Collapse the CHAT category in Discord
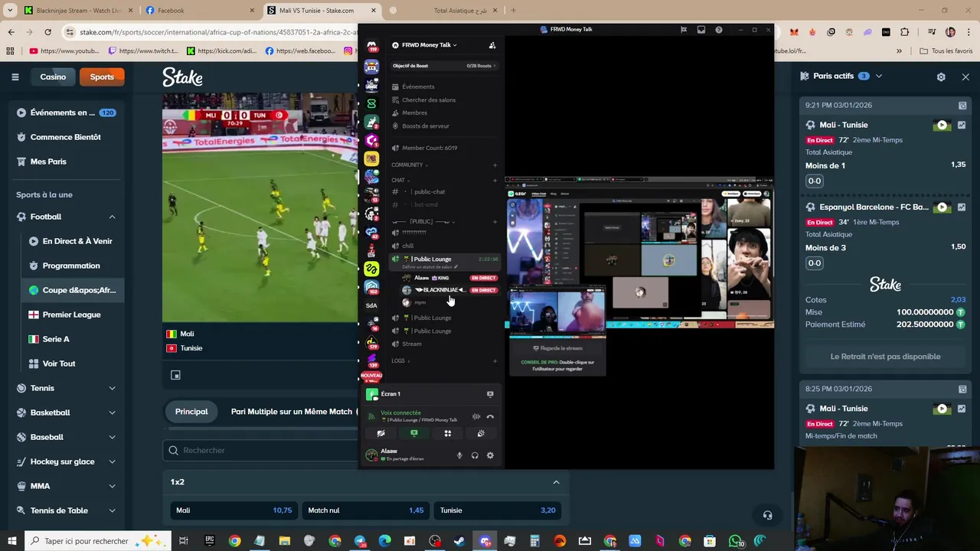This screenshot has height=551, width=980. 400,181
